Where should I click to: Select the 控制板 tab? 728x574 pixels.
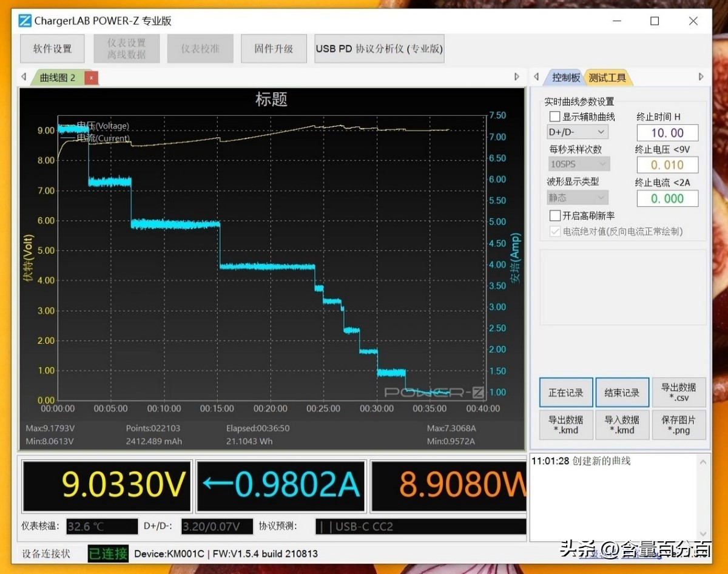click(565, 76)
